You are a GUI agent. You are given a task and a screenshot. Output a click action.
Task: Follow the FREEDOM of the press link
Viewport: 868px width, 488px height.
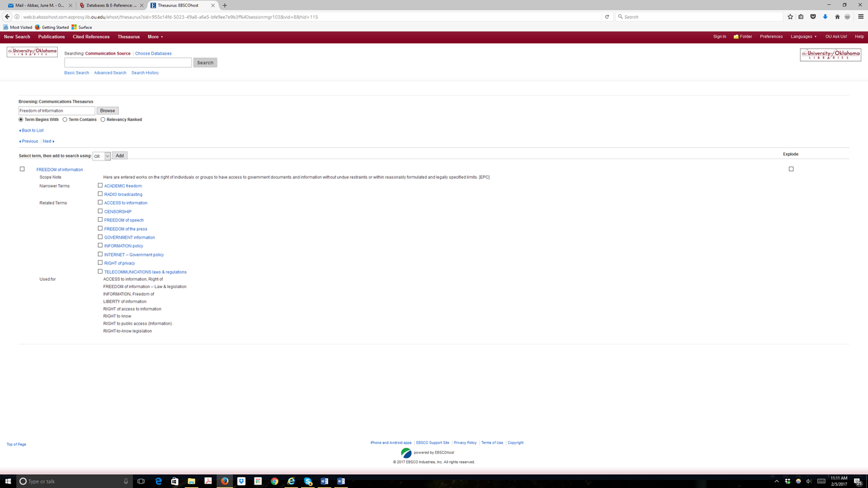click(x=126, y=229)
